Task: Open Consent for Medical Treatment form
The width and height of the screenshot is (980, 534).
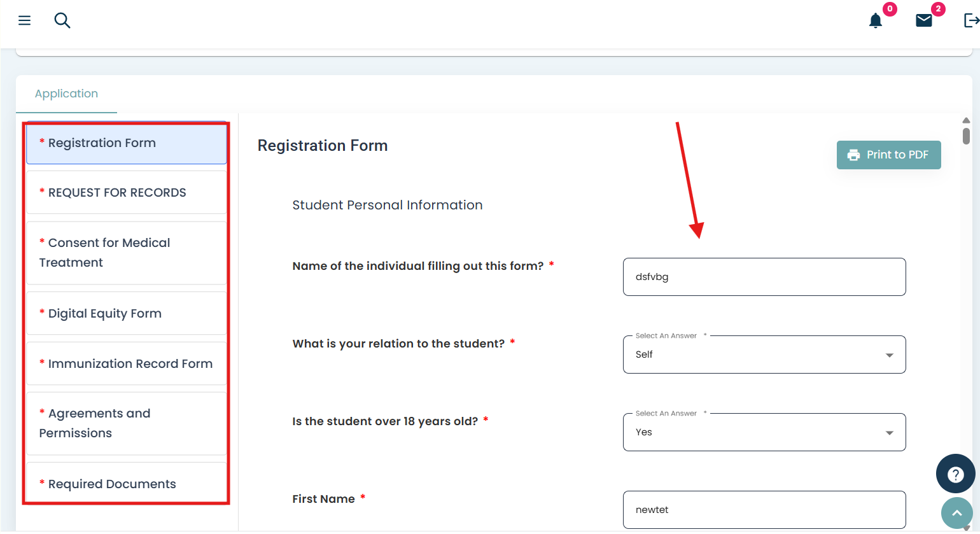Action: [126, 253]
